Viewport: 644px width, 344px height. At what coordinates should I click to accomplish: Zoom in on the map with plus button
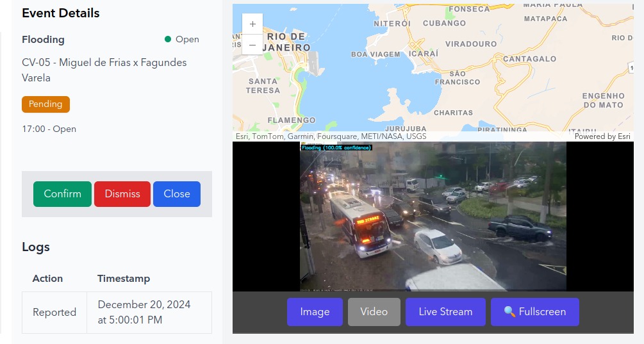tap(252, 24)
